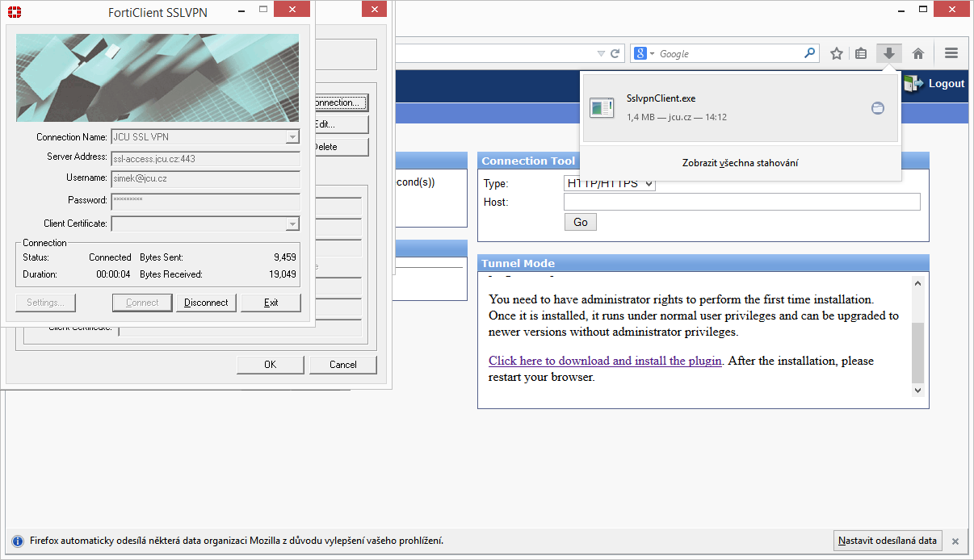This screenshot has height=560, width=974.
Task: Open the Firefox downloads arrow icon
Action: pos(888,53)
